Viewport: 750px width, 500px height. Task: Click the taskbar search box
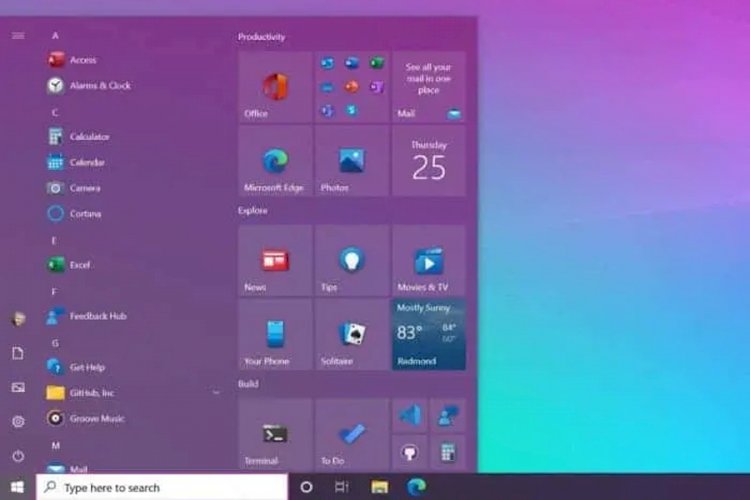162,487
